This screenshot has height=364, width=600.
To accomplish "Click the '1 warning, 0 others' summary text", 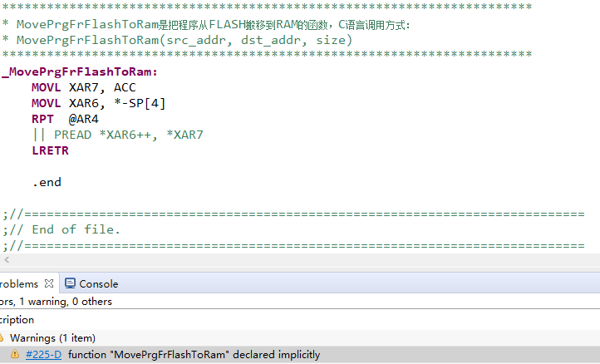I will point(66,302).
